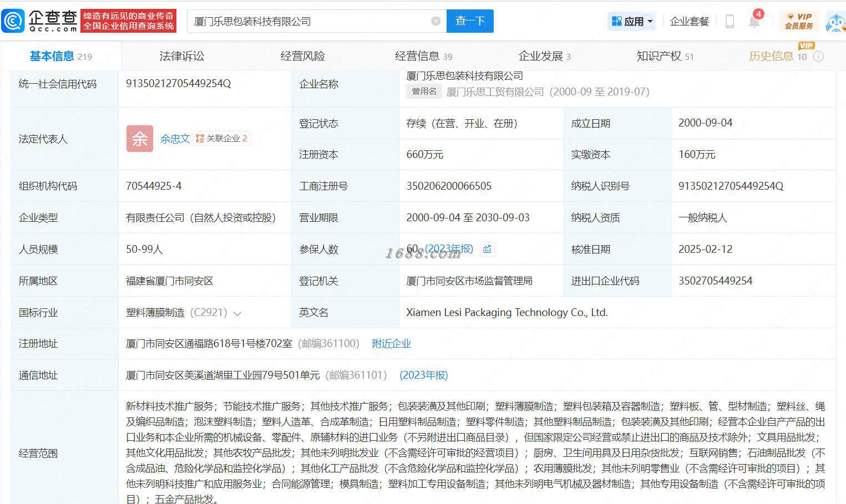Expand the 国标行业 chevron after C2921
The image size is (846, 504).
[237, 313]
